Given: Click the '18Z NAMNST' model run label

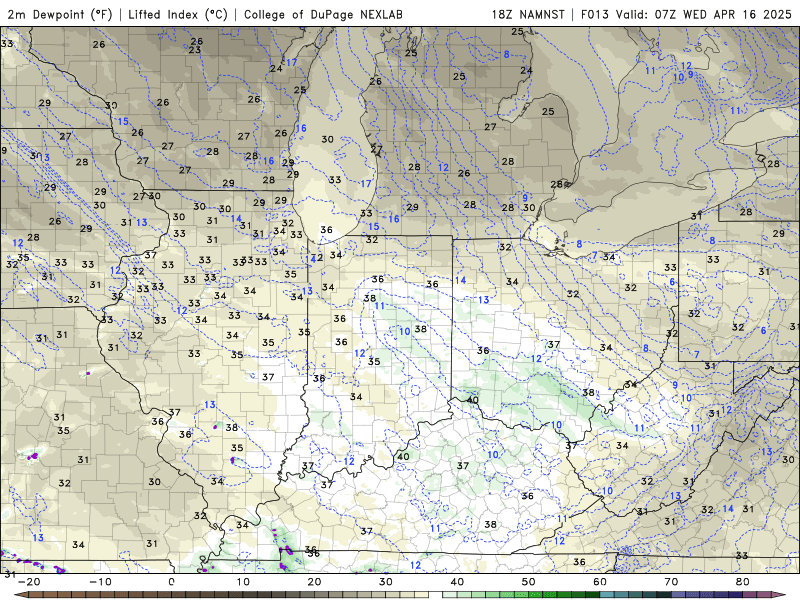Looking at the screenshot, I should [528, 14].
